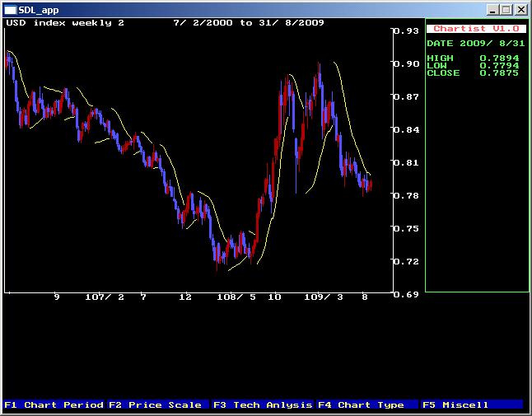Maximize the SDL_app window
Viewport: 532px width, 416px height.
point(506,10)
